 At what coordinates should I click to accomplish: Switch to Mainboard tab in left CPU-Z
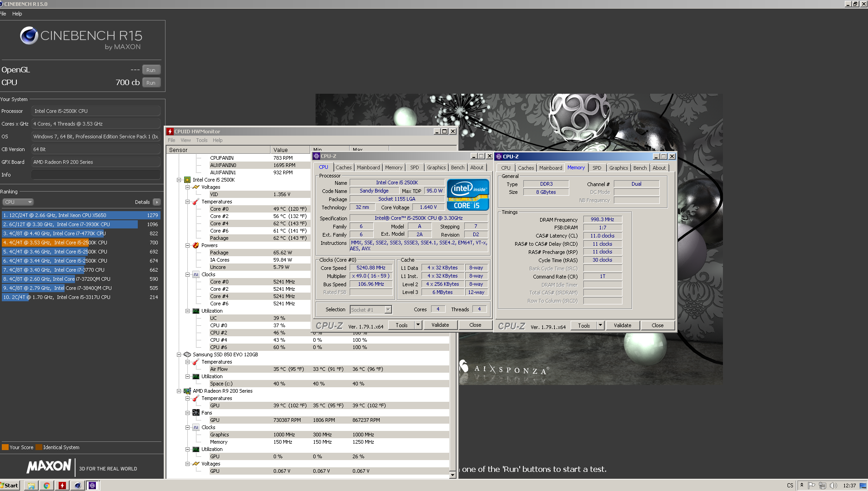pyautogui.click(x=368, y=167)
